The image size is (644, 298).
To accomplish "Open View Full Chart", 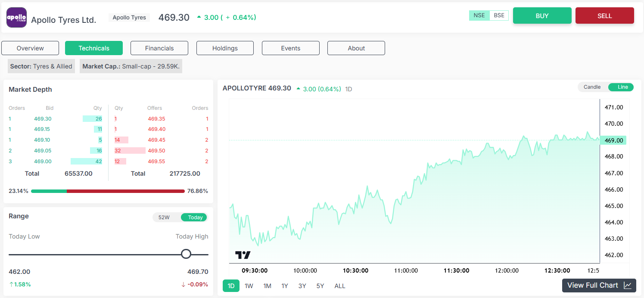I will pos(599,285).
